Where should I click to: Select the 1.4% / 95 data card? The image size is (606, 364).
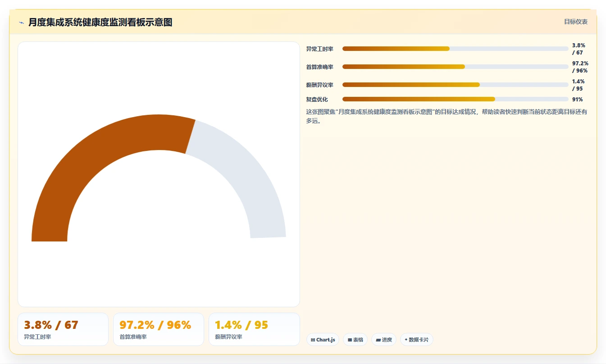[254, 329]
